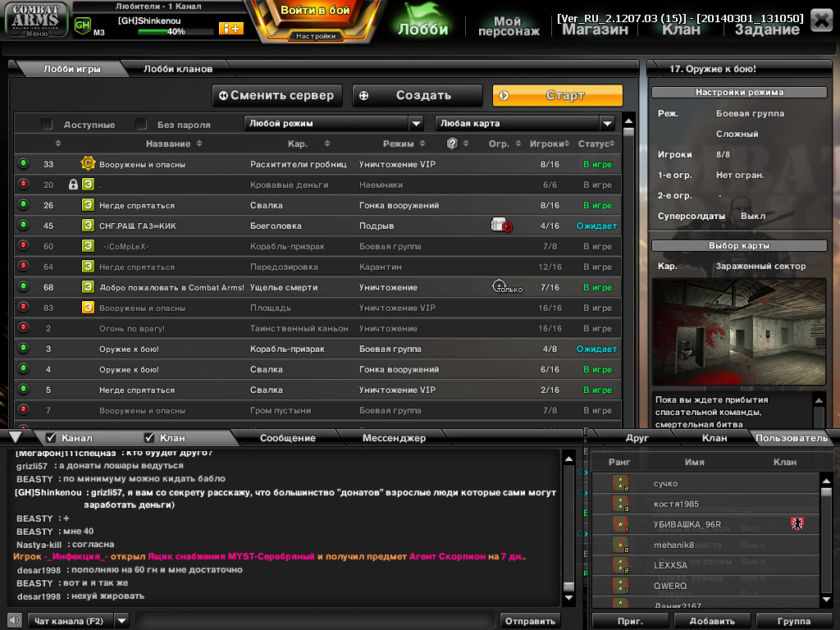This screenshot has height=630, width=840.
Task: Sort rooms by Название column
Action: (174, 144)
